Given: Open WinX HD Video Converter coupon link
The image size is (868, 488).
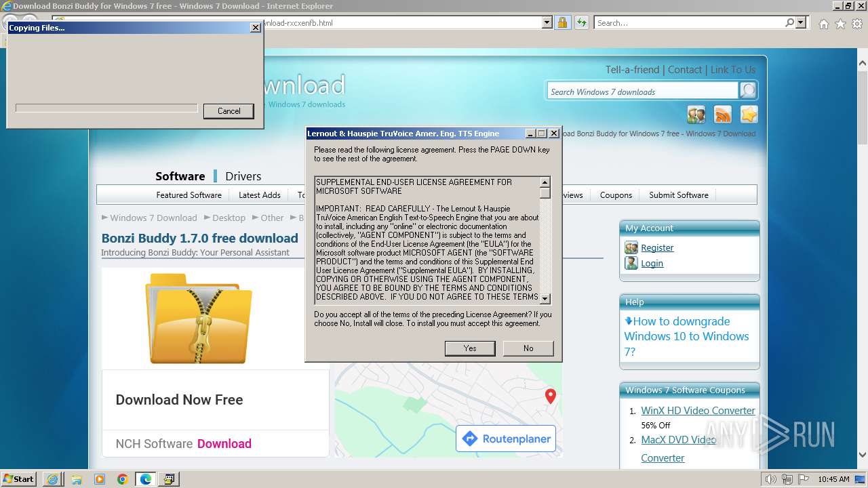Looking at the screenshot, I should [698, 411].
